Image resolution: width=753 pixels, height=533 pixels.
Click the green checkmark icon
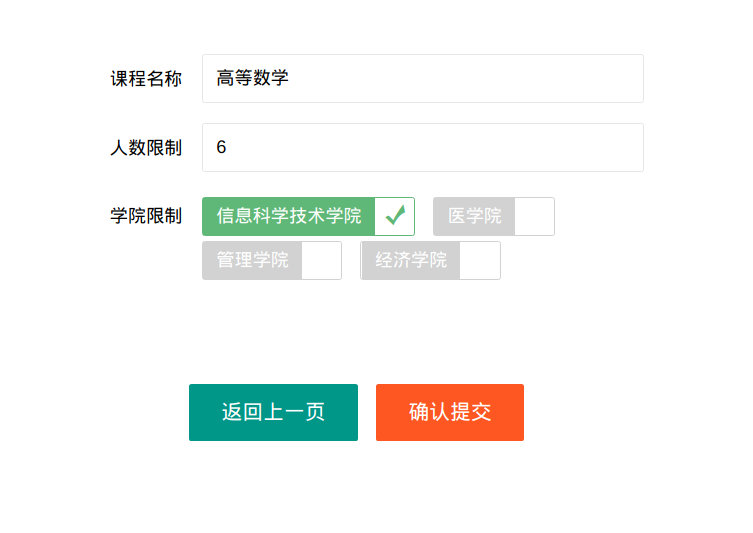[395, 216]
